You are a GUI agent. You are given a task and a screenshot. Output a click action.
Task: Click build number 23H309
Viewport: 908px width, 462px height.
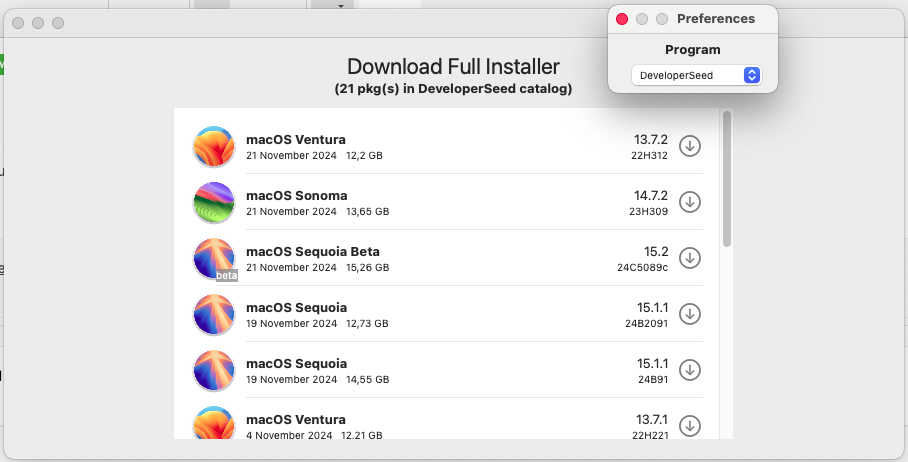(648, 212)
